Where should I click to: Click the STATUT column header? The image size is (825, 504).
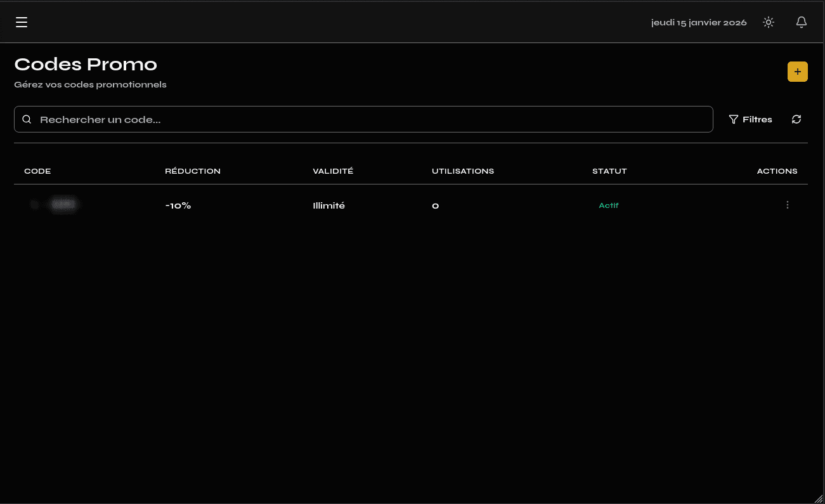click(609, 171)
